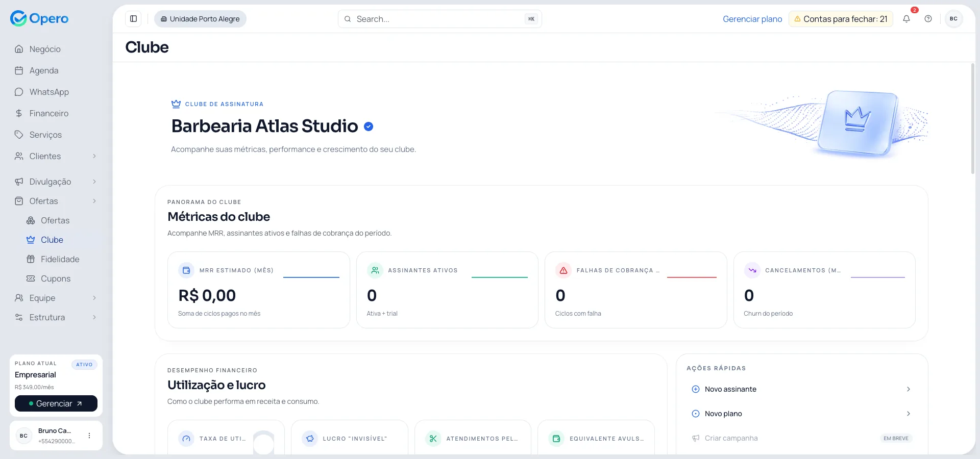This screenshot has height=459, width=980.
Task: Open the Ofertas sub-item
Action: (61, 220)
